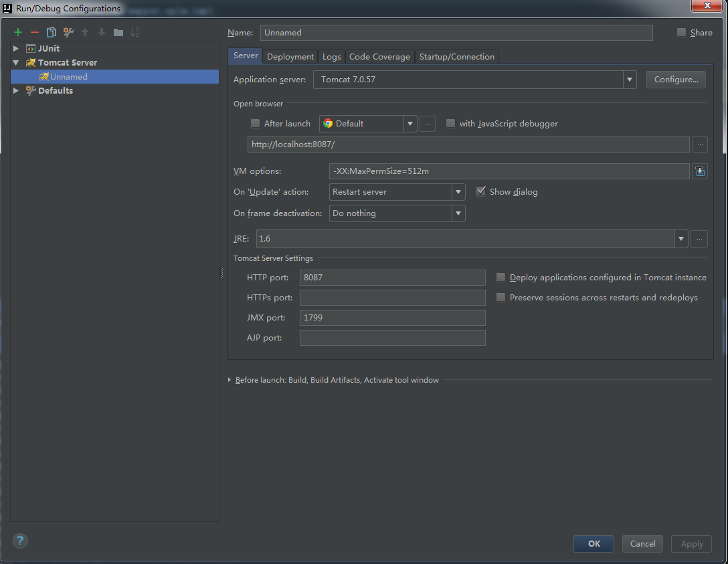Enable the Share checkbox
Screen dimensions: 728x564
(x=681, y=33)
